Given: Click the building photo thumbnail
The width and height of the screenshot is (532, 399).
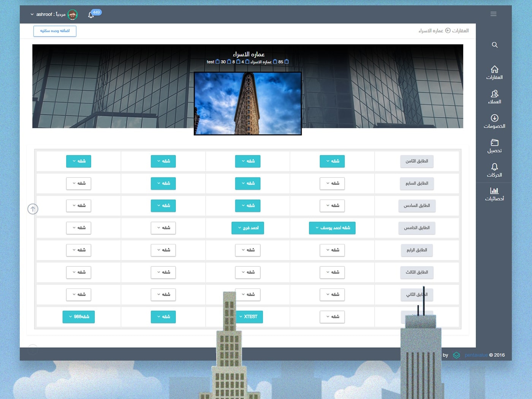Looking at the screenshot, I should click(x=248, y=103).
